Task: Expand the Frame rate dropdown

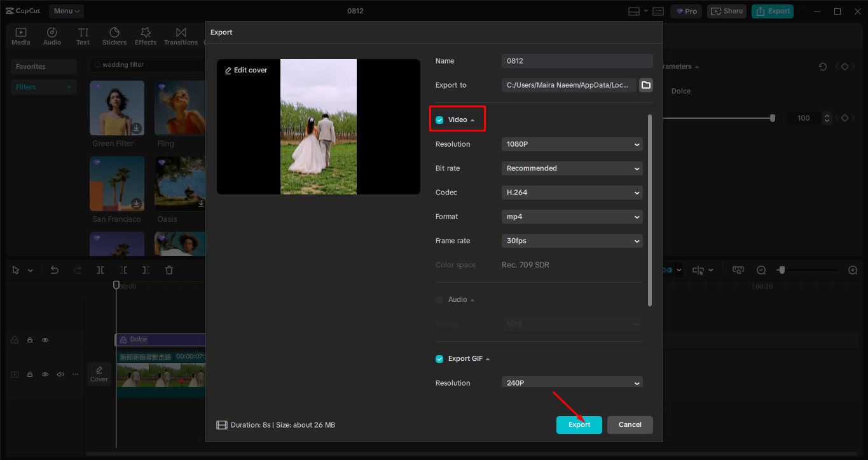Action: click(571, 240)
